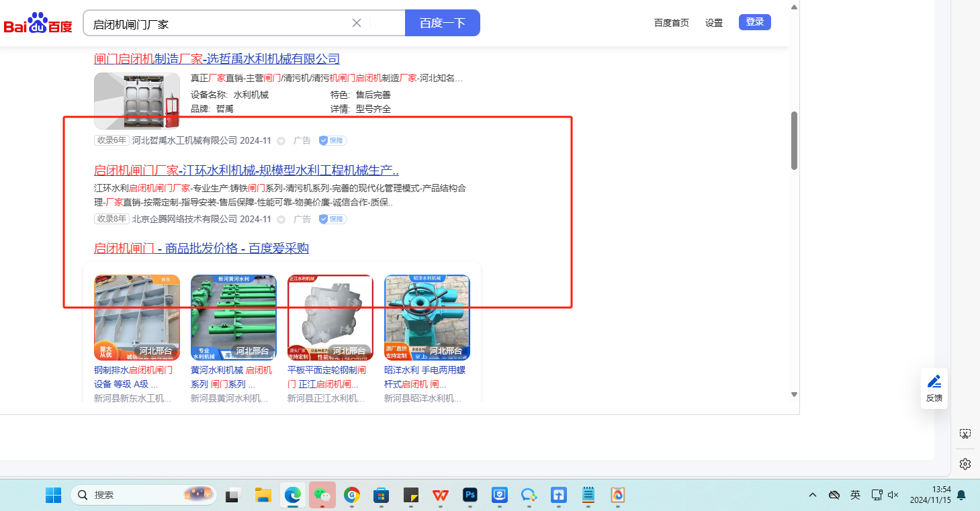Click the 保障 badge on 北京企腾网络技术 result
Image resolution: width=980 pixels, height=511 pixels.
tap(332, 219)
